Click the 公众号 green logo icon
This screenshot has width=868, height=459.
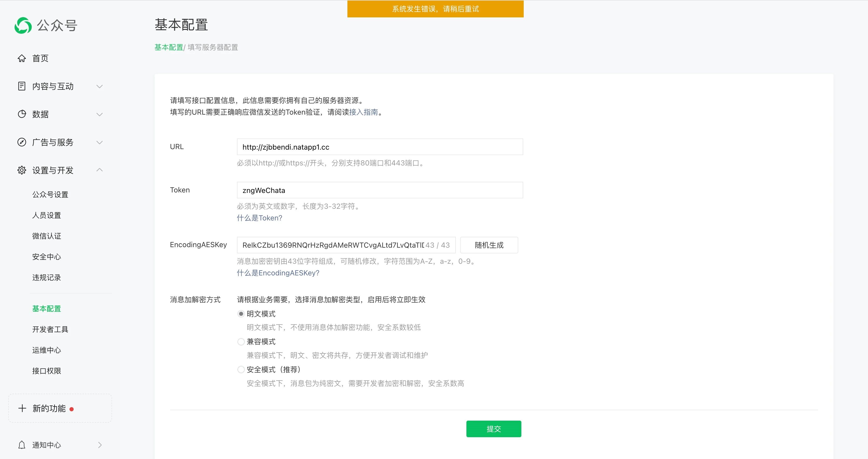tap(23, 25)
